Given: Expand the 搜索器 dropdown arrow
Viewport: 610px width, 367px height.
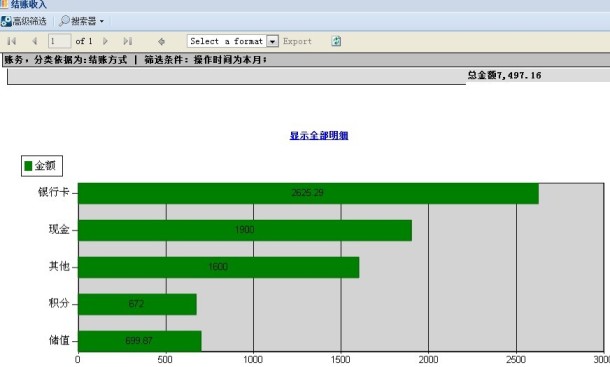Looking at the screenshot, I should click(x=102, y=21).
